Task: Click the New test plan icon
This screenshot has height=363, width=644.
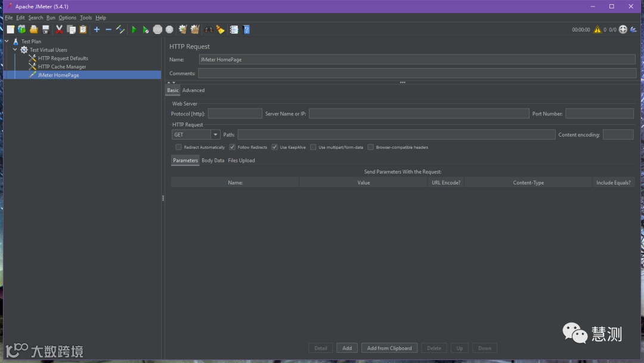Action: point(10,30)
